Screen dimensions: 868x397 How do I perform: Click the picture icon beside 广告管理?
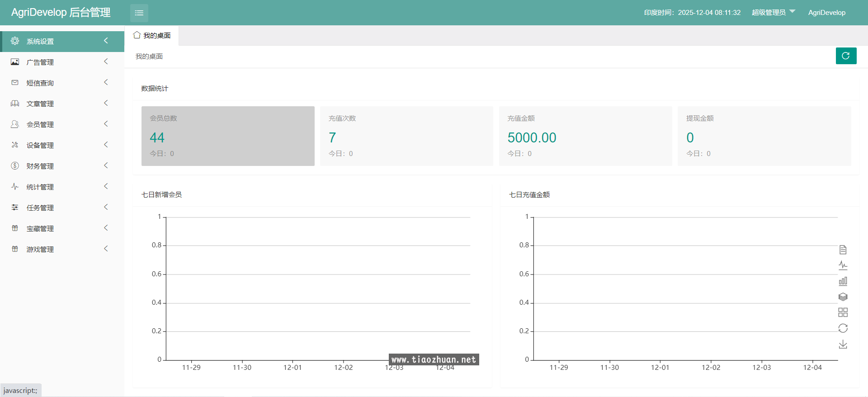pos(15,62)
